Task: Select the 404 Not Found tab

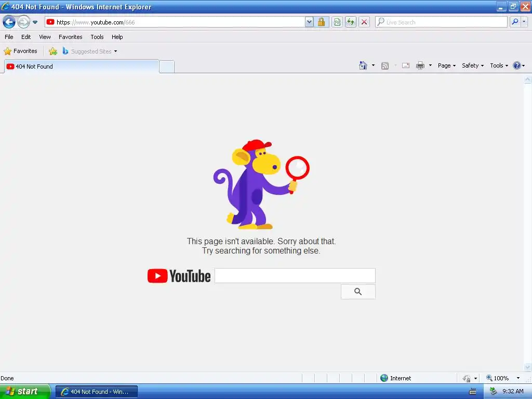Action: [82, 66]
